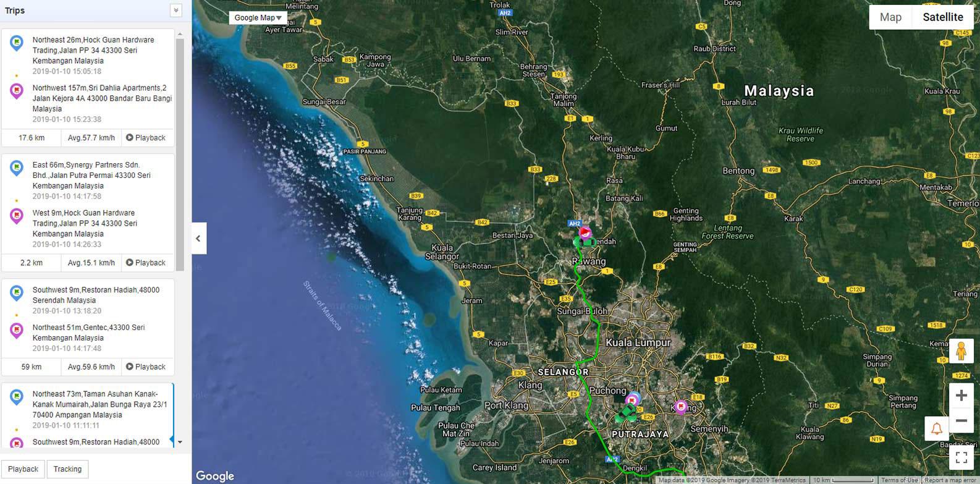Click the end flag icon for Sri Dahlia Apartments
Screen dimensions: 980x484
click(17, 91)
